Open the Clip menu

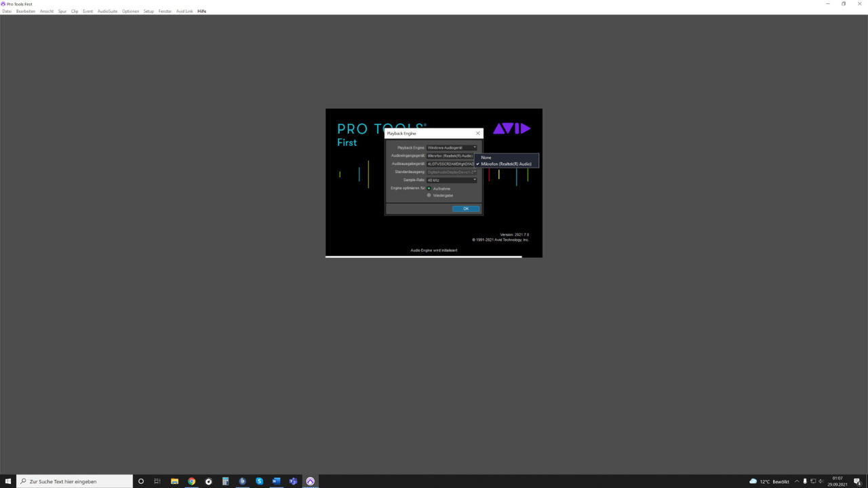point(75,12)
